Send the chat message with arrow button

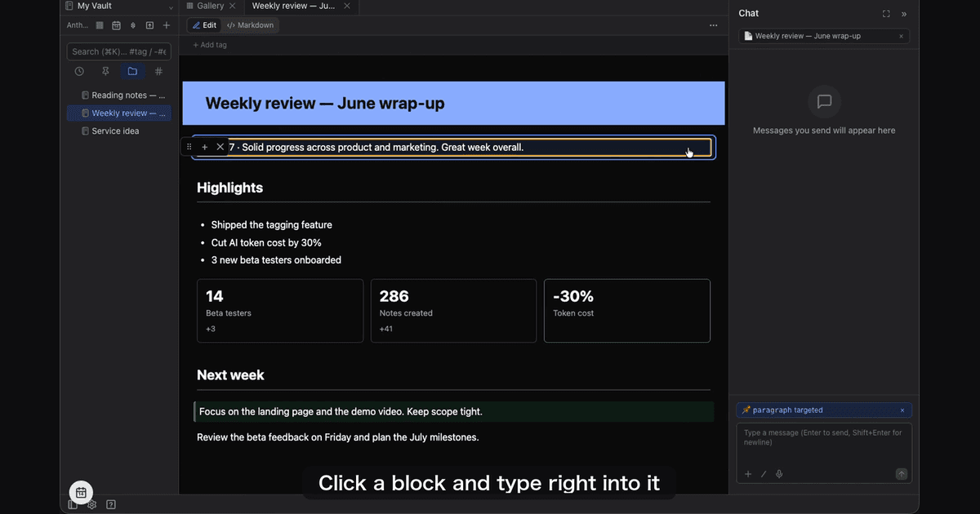coord(902,474)
